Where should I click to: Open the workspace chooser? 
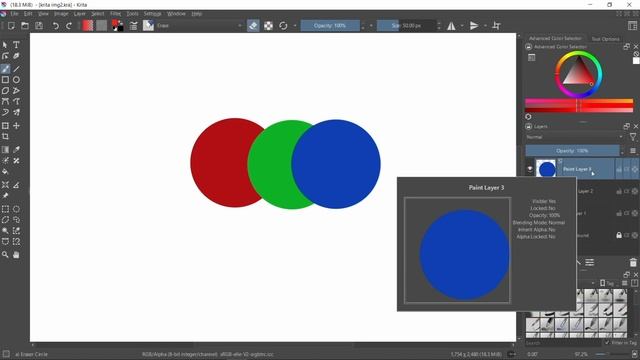pyautogui.click(x=632, y=26)
